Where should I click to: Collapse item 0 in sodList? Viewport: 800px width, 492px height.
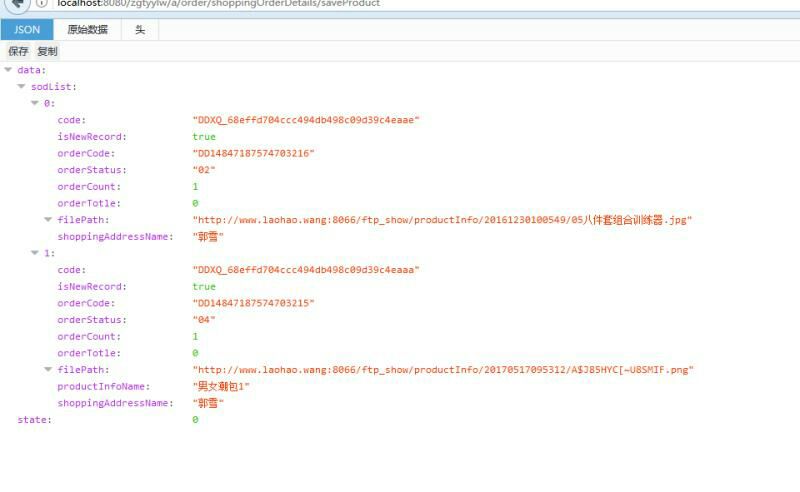tap(35, 103)
